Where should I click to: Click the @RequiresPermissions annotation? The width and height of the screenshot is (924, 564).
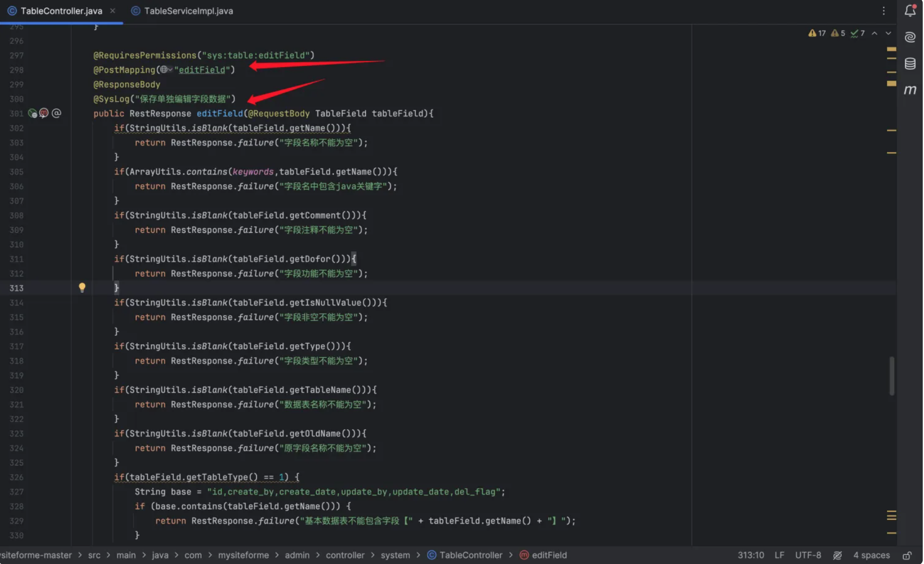pyautogui.click(x=145, y=55)
